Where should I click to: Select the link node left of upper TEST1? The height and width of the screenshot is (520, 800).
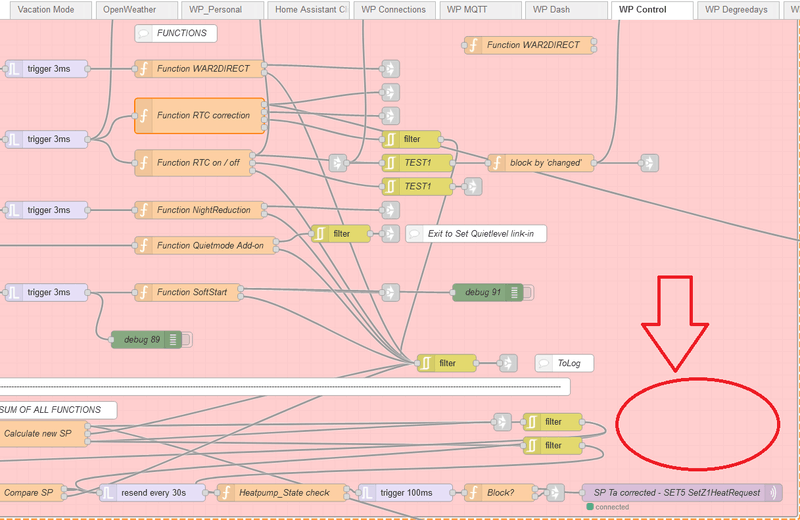point(338,163)
